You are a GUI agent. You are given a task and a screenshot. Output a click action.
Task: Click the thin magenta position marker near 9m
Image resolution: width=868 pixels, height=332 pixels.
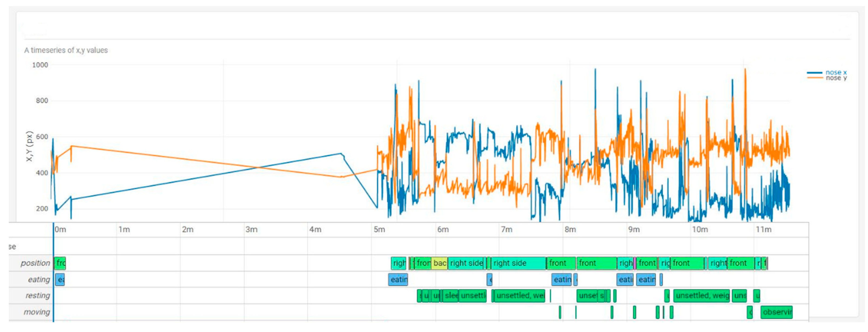point(635,263)
